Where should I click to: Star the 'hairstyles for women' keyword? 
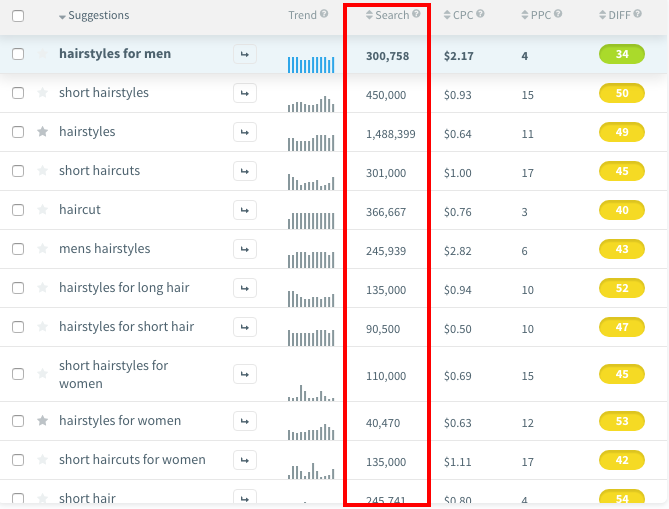[42, 421]
